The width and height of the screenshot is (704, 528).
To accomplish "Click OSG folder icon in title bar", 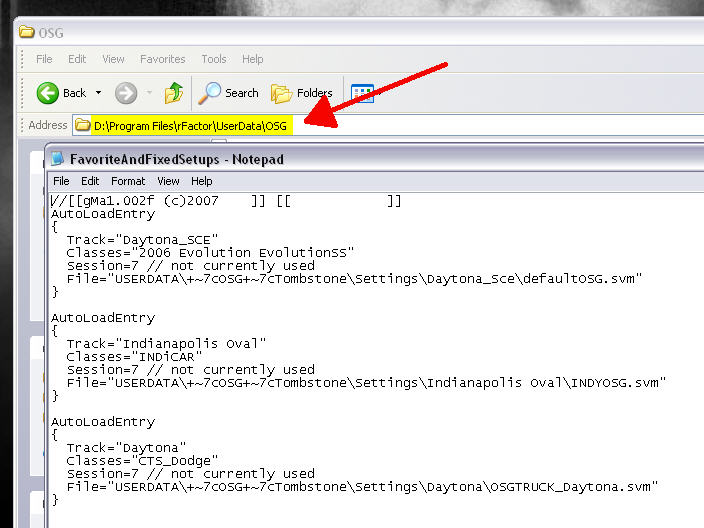I will tap(26, 32).
